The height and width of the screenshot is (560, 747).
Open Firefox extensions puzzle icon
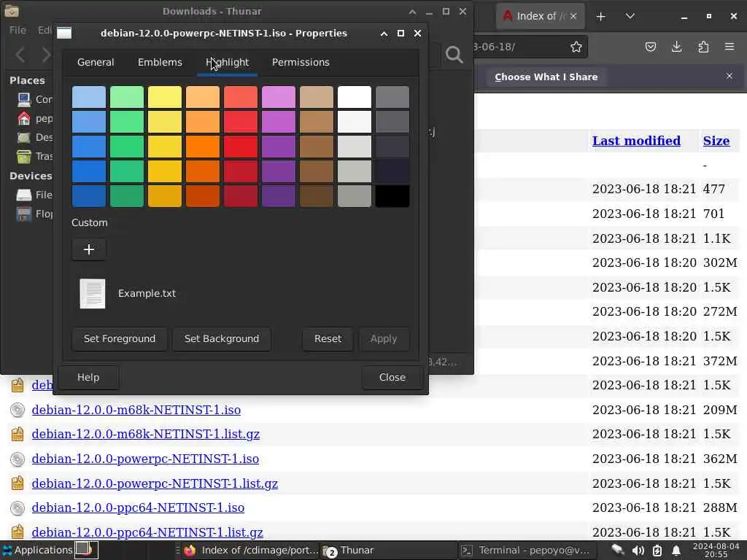pyautogui.click(x=703, y=47)
